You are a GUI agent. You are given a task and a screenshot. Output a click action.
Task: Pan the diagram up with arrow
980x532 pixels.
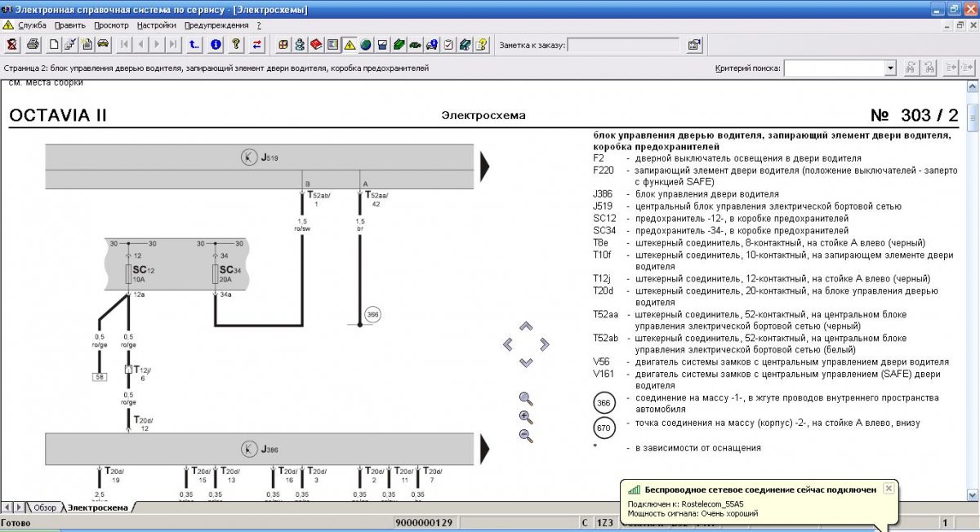[x=526, y=326]
